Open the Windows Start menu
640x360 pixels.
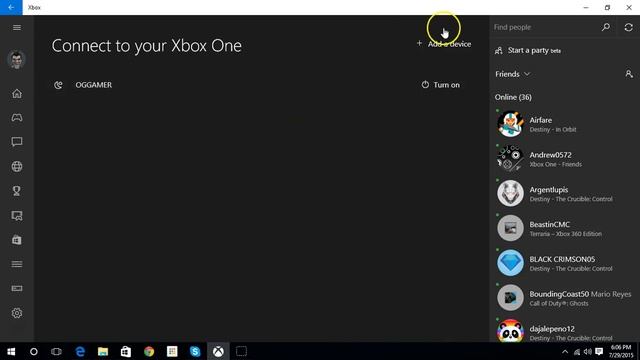click(11, 351)
